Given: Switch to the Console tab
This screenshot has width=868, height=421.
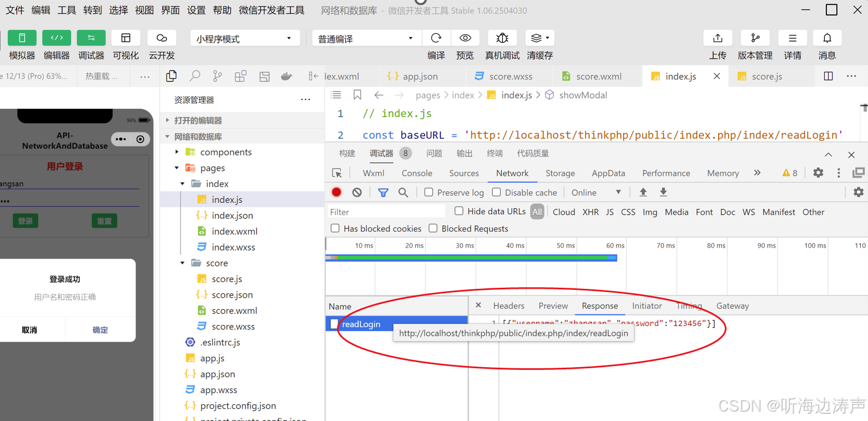Looking at the screenshot, I should pos(417,173).
